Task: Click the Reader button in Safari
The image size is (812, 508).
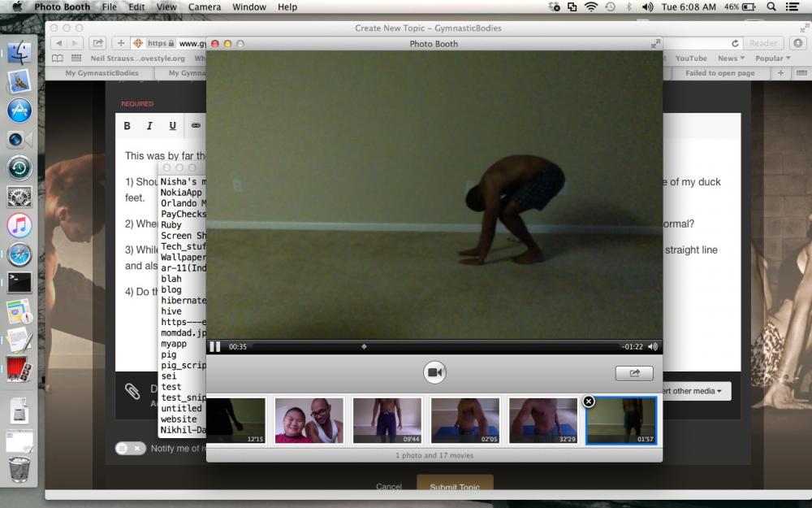Action: pos(763,43)
